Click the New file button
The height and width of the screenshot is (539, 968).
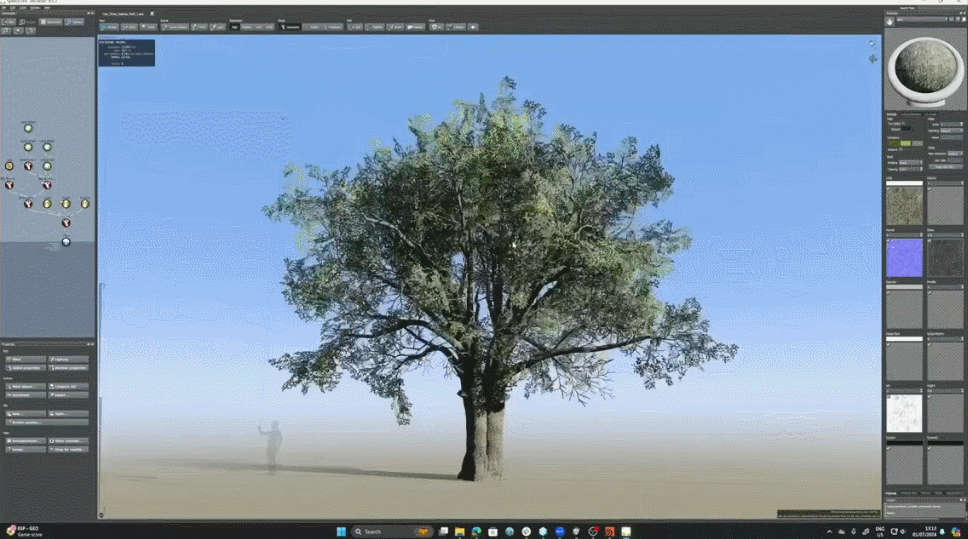point(25,414)
